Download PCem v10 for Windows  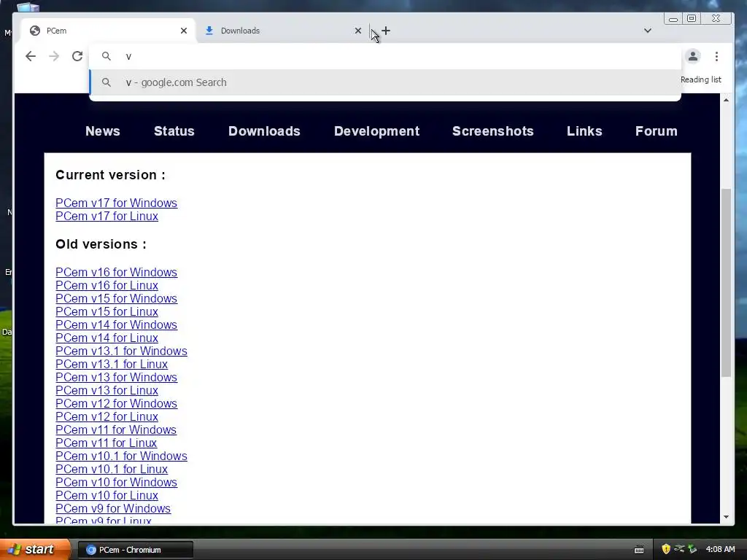tap(116, 483)
